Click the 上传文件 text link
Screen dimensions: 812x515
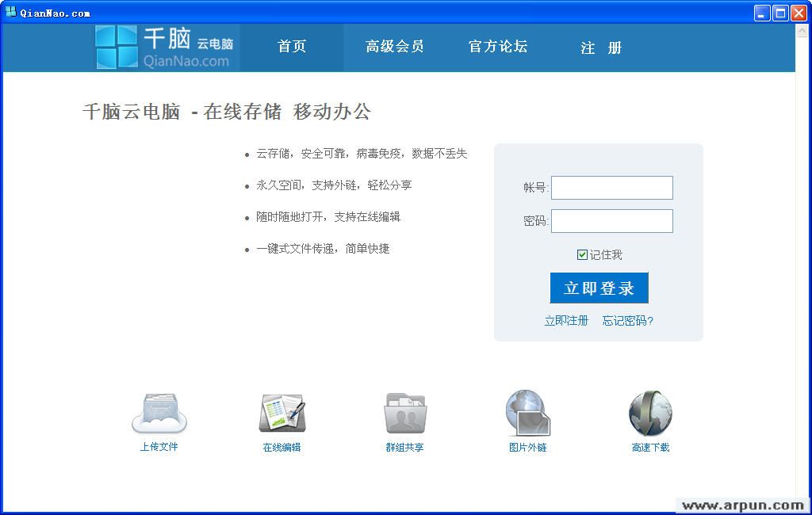(x=159, y=447)
